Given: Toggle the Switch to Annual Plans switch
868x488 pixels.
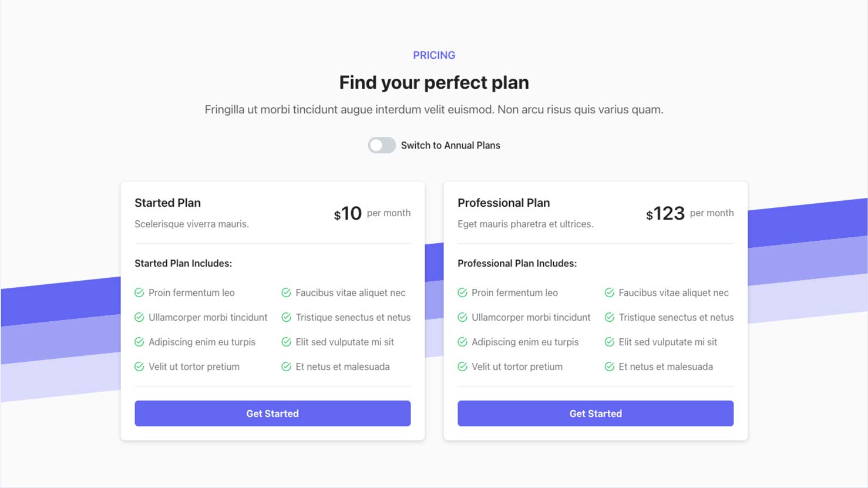Looking at the screenshot, I should [382, 145].
